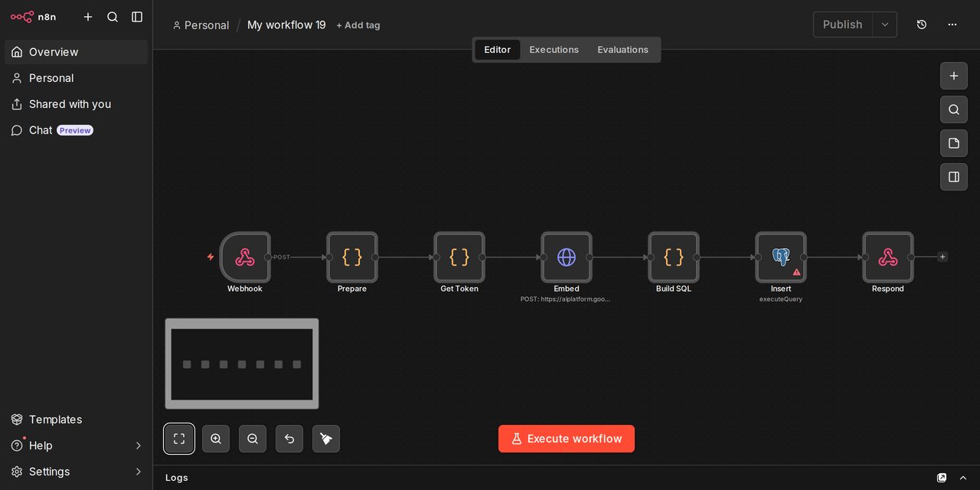The height and width of the screenshot is (490, 980).
Task: Open Templates in sidebar
Action: tap(77, 420)
